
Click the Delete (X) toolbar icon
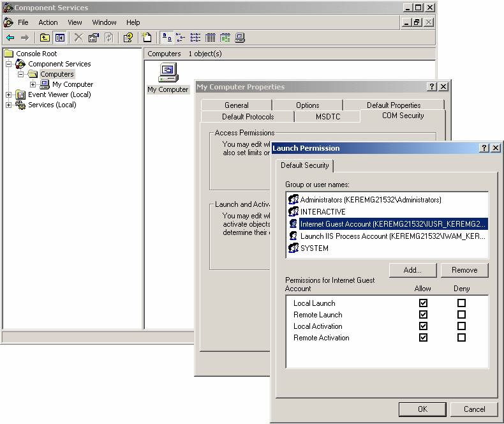click(x=78, y=38)
